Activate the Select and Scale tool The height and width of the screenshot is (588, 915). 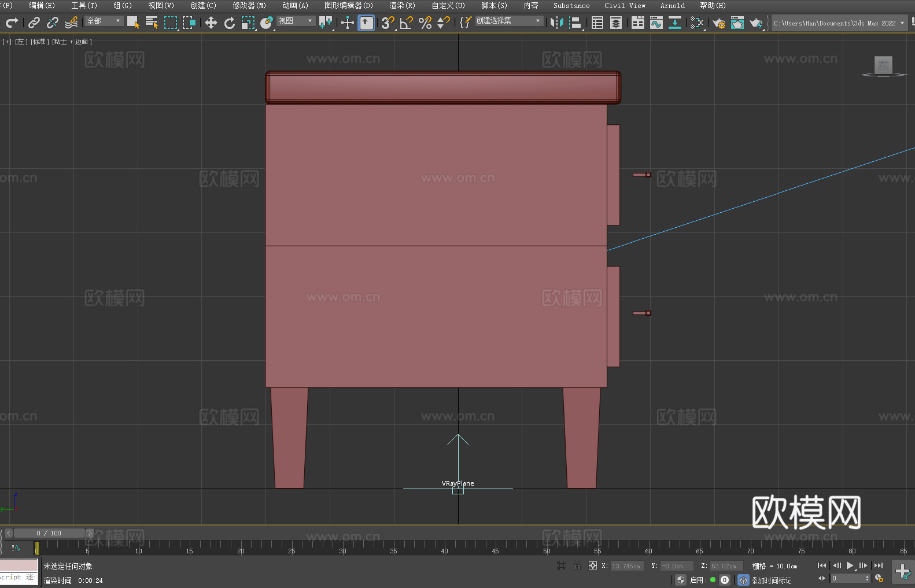(248, 23)
